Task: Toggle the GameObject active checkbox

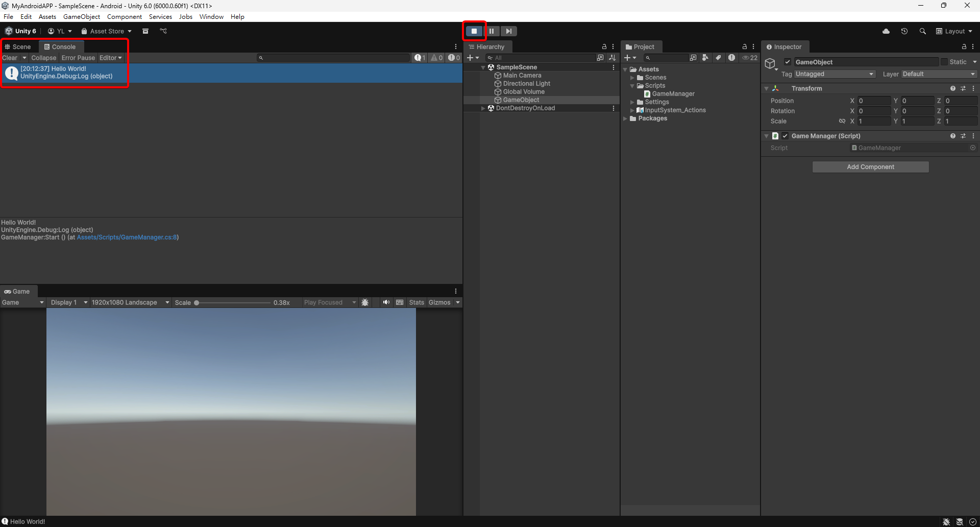Action: [788, 62]
